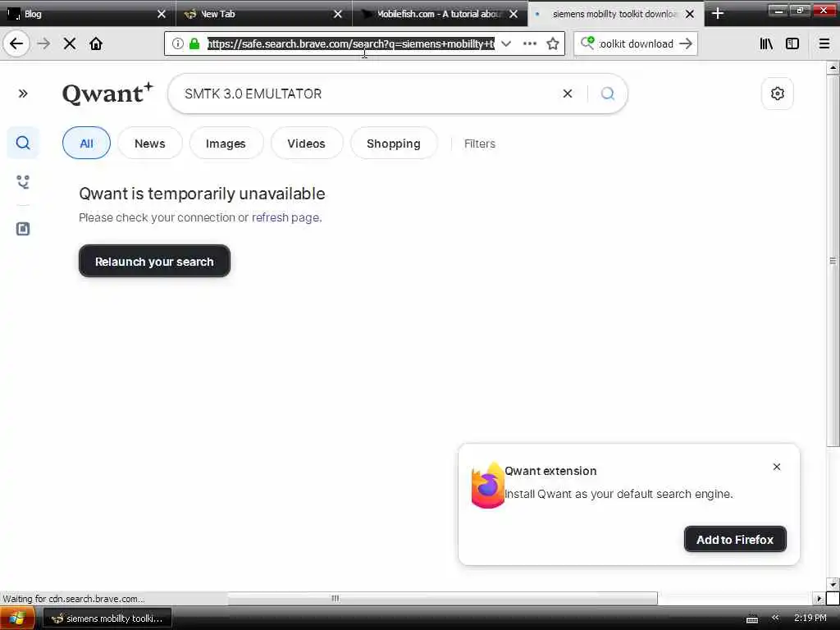Click the horizontal scrollbar thumb
Viewport: 840px width, 630px height.
coord(442,598)
